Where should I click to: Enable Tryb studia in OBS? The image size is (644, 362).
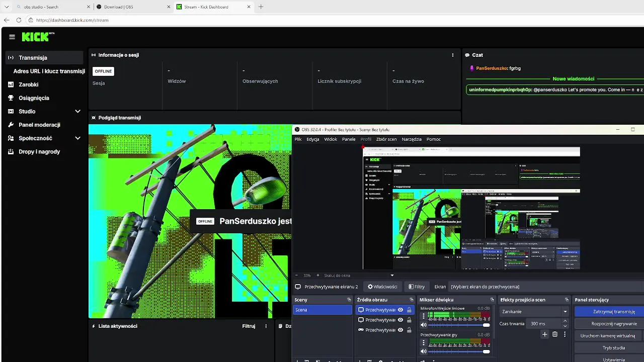[609, 348]
